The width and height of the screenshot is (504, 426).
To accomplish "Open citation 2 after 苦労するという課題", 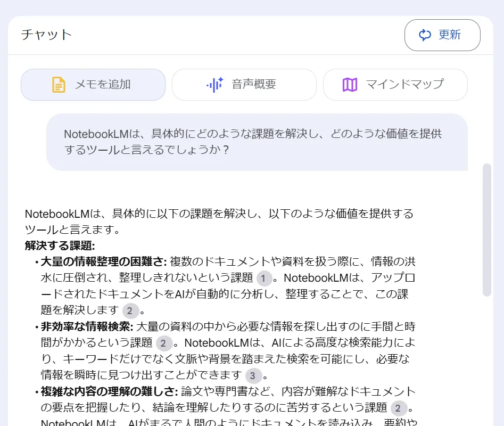I will [398, 408].
